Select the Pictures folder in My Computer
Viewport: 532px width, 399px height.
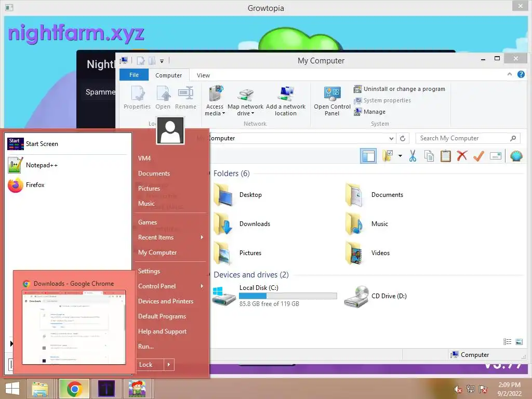[237, 253]
